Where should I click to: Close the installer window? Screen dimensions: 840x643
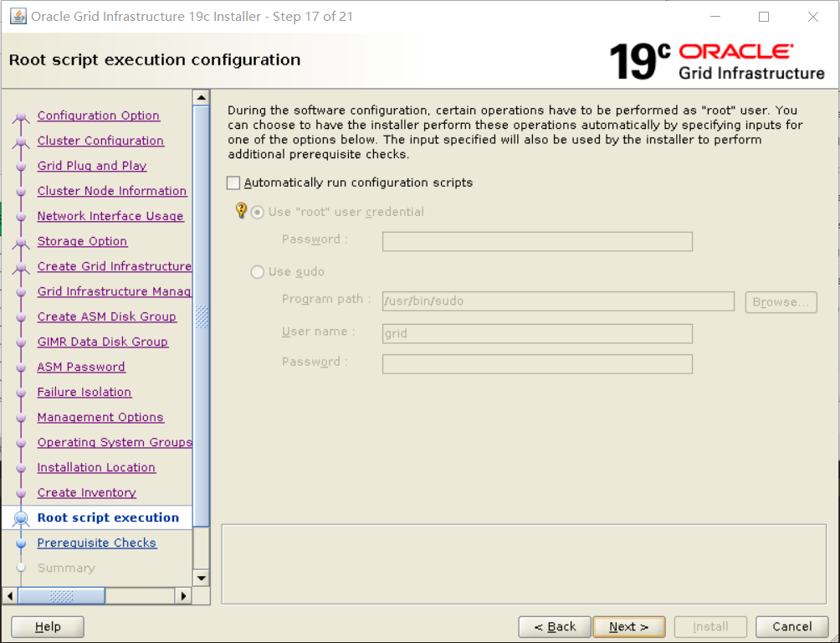[812, 17]
